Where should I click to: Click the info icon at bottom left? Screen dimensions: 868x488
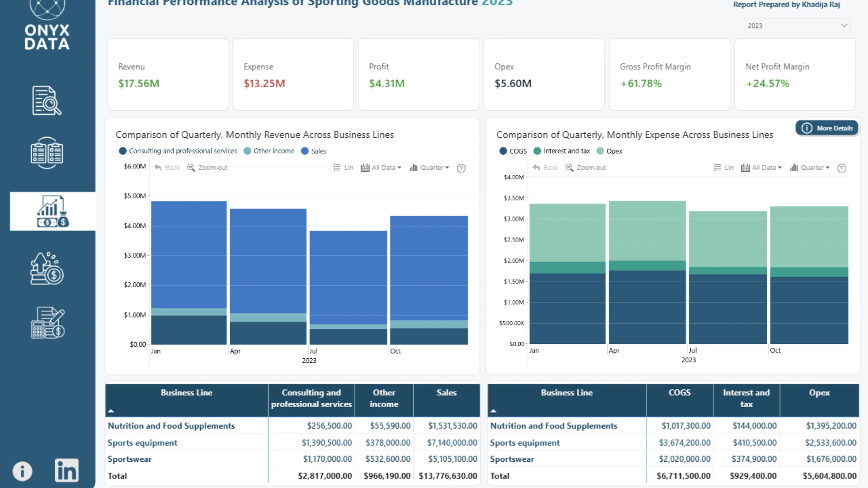click(x=22, y=471)
